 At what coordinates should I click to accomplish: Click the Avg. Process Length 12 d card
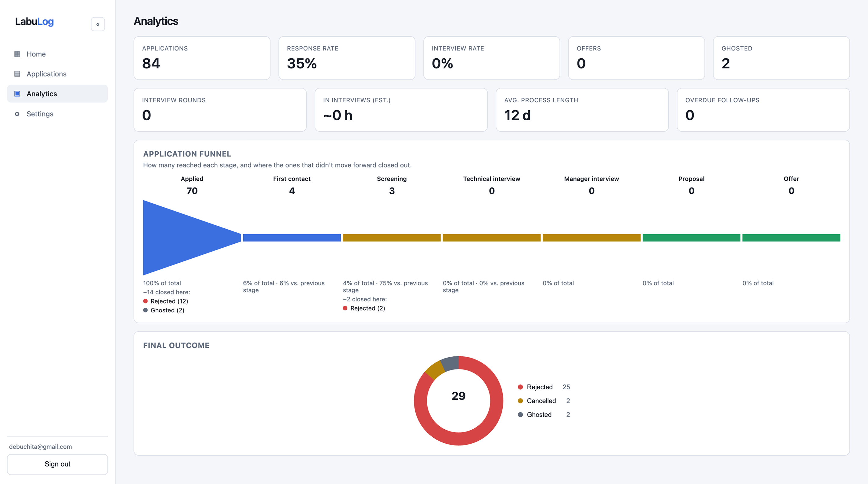coord(582,110)
